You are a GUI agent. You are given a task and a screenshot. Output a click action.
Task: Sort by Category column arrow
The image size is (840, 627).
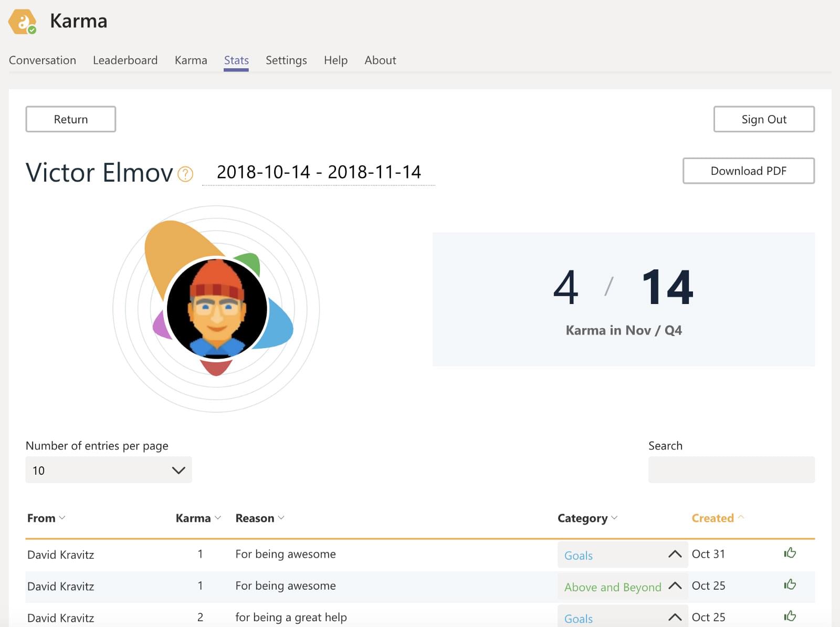coord(614,518)
